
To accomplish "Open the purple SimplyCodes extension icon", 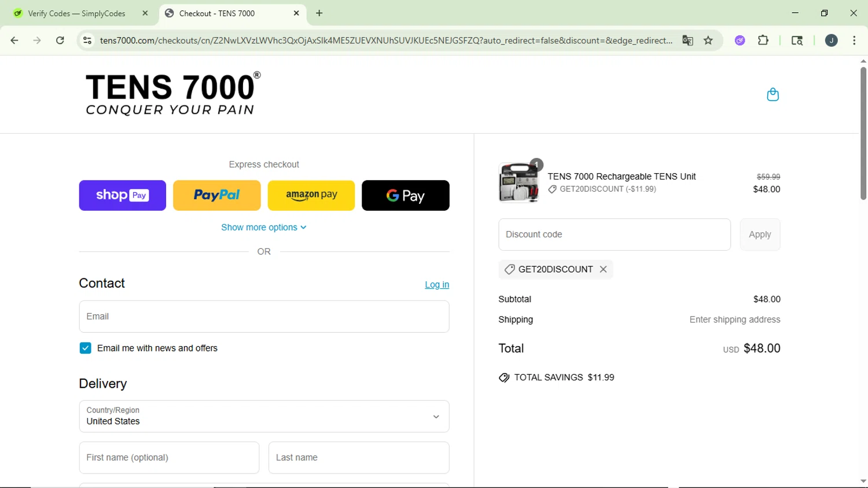I will [x=740, y=41].
